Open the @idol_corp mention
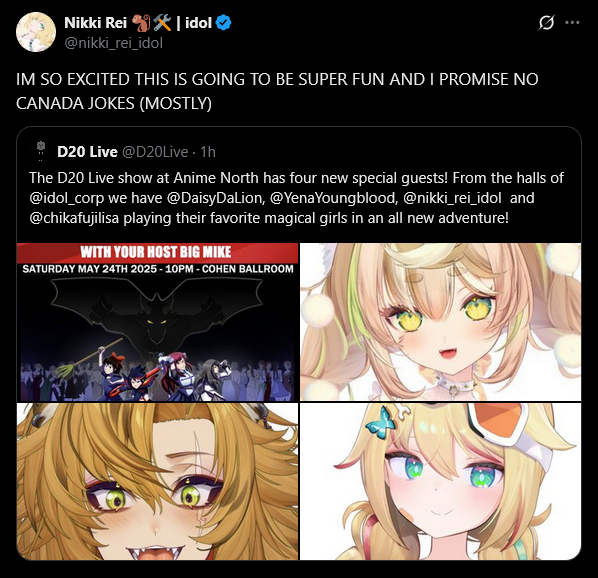 [x=66, y=198]
